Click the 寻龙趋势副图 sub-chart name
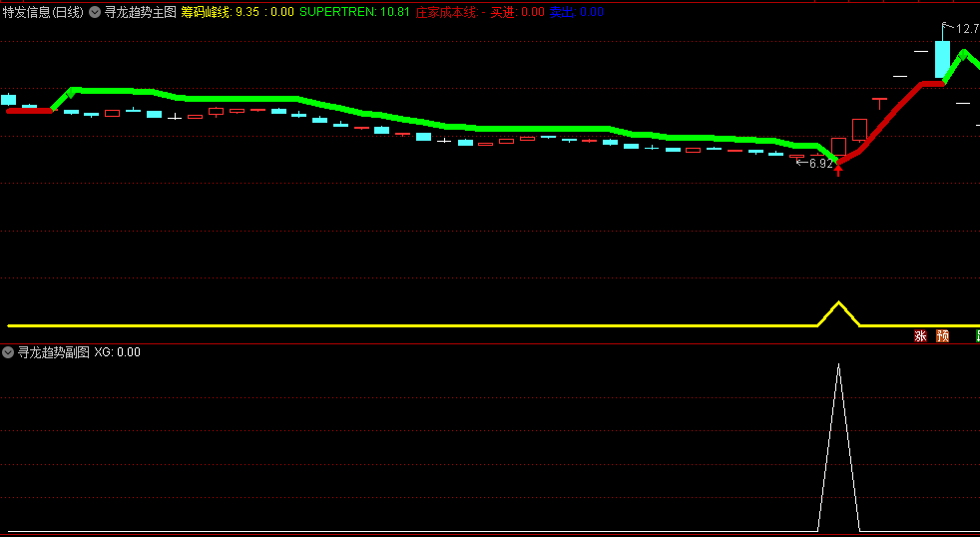The width and height of the screenshot is (980, 537). click(x=54, y=352)
